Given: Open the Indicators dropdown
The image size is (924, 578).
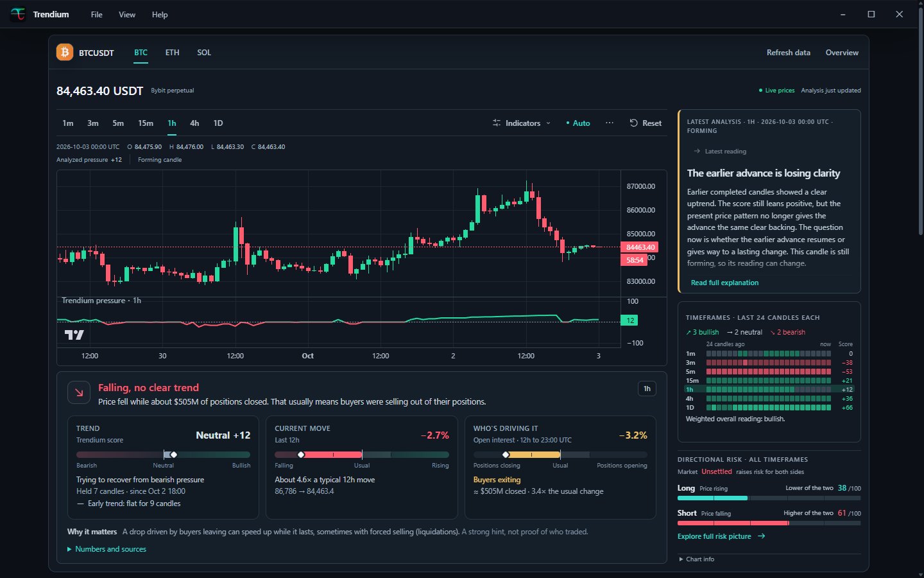Looking at the screenshot, I should point(522,123).
